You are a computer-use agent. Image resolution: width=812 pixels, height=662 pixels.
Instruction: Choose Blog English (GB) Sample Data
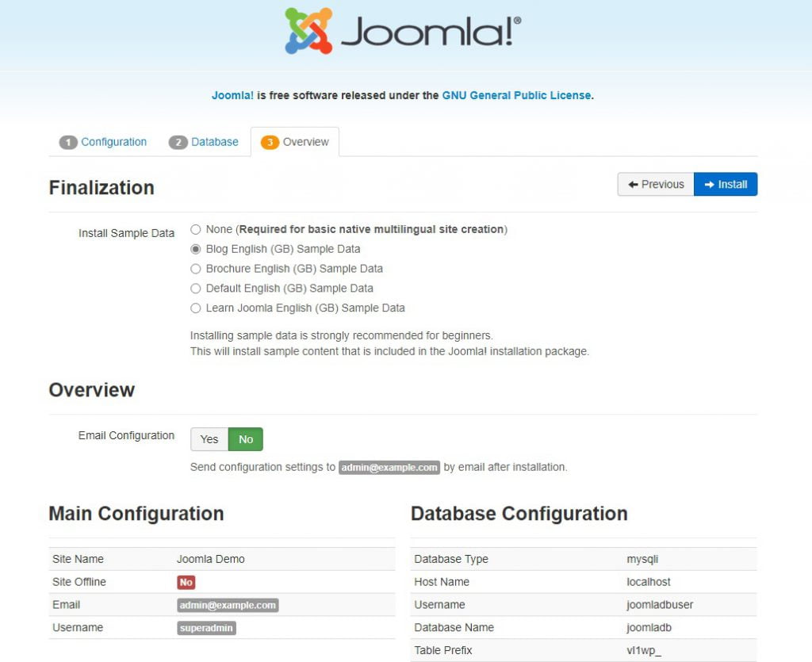(195, 249)
